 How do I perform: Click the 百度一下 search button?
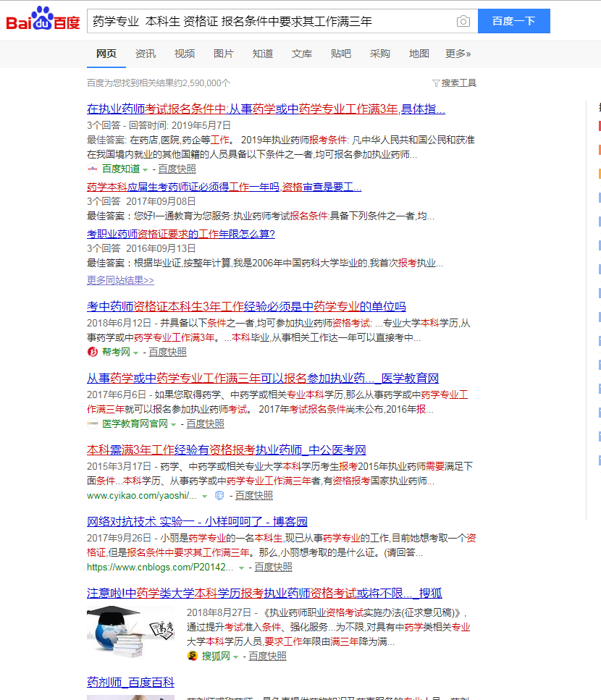pos(514,21)
